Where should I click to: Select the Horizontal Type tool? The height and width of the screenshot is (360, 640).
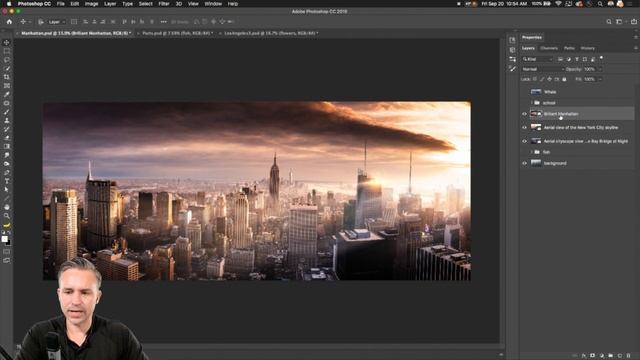click(x=7, y=181)
